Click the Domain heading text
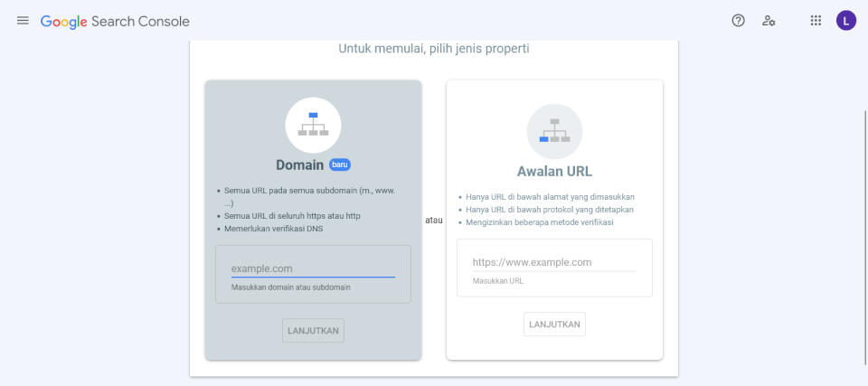 pyautogui.click(x=299, y=165)
